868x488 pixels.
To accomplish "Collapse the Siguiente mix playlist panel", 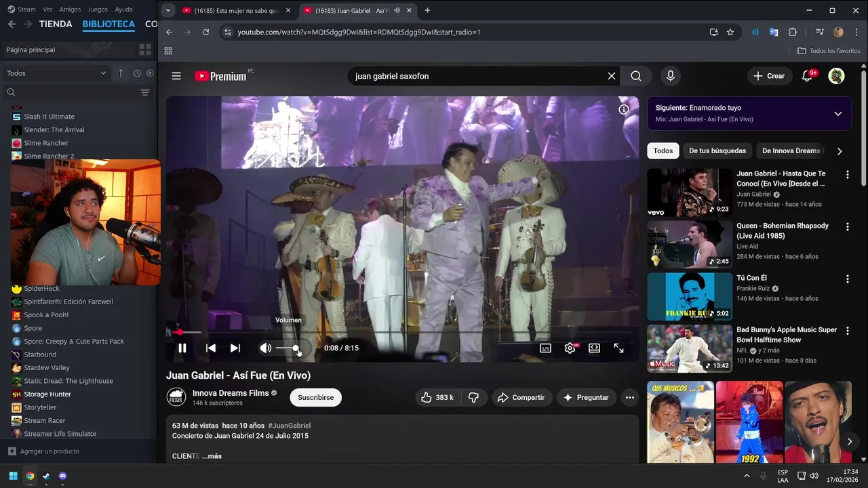I will click(x=838, y=114).
